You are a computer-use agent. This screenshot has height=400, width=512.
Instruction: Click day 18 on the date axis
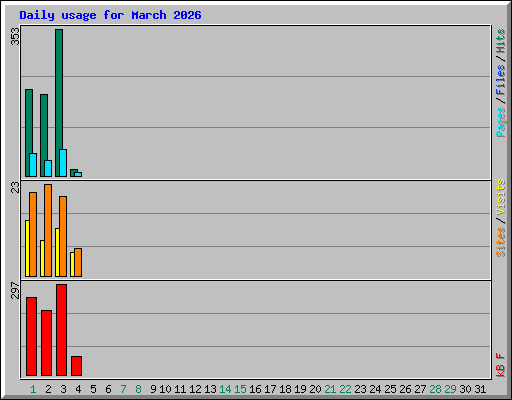point(285,389)
